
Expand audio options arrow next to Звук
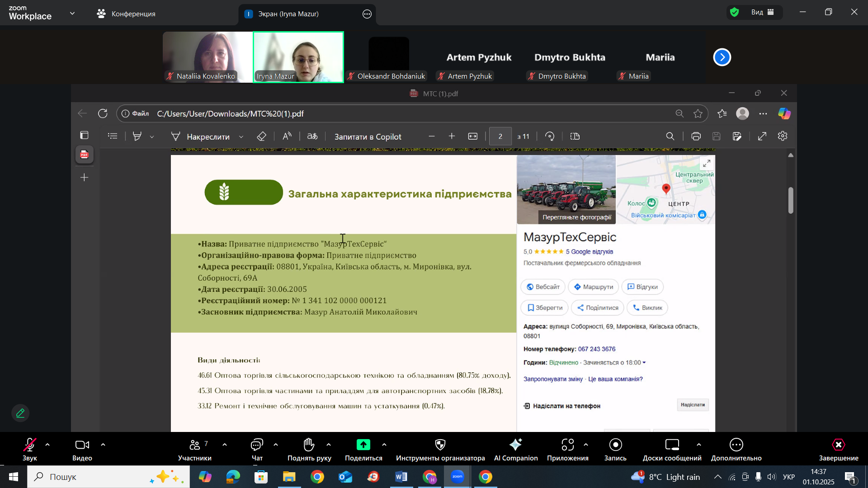pyautogui.click(x=47, y=445)
